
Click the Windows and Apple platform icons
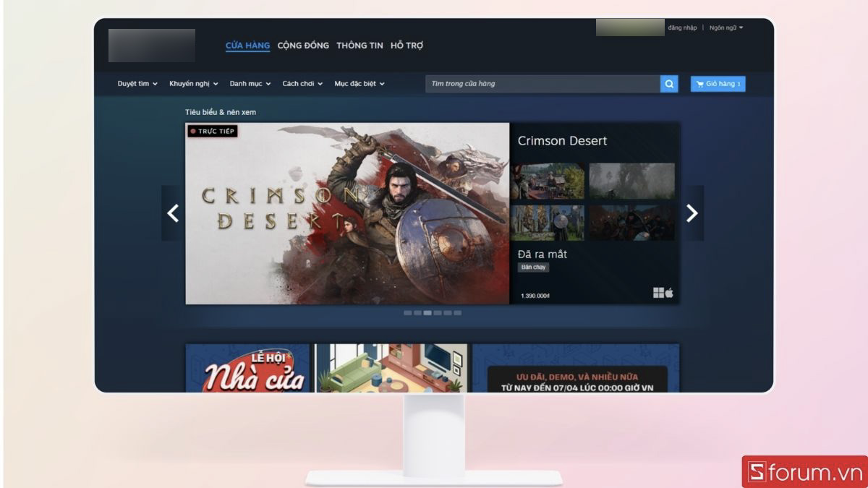(x=663, y=293)
